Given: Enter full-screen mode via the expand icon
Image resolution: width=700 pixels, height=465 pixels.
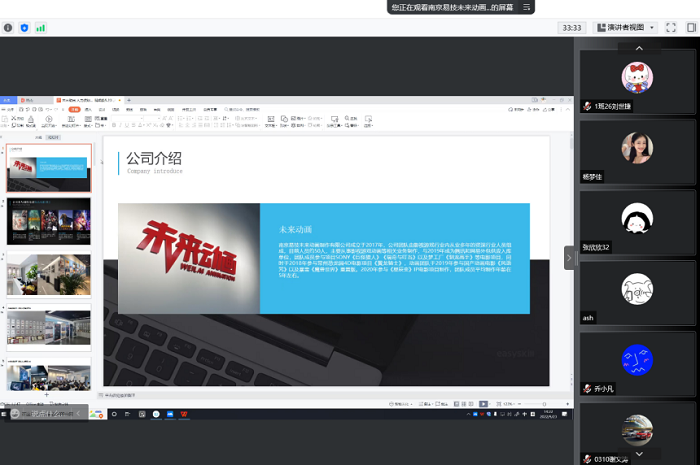Looking at the screenshot, I should (671, 28).
